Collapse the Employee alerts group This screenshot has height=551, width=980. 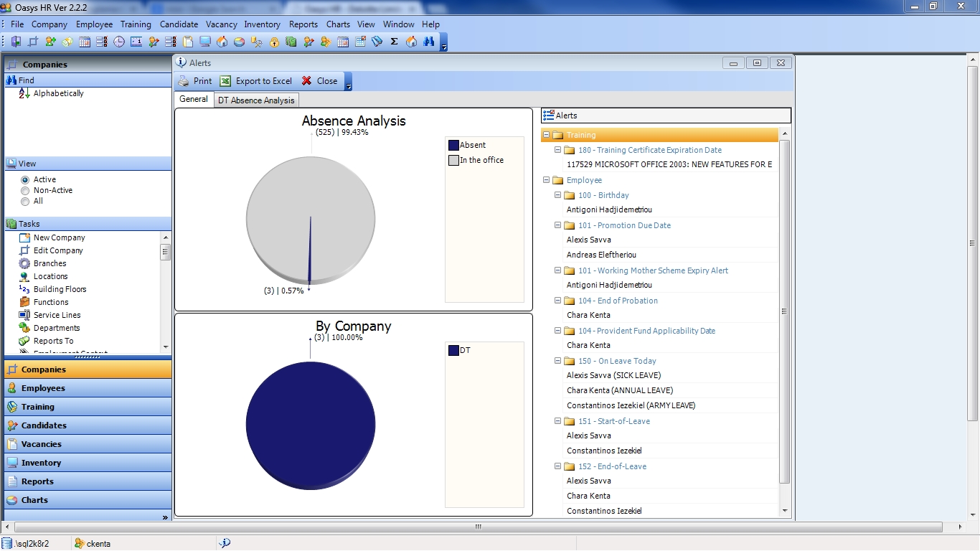click(x=547, y=180)
